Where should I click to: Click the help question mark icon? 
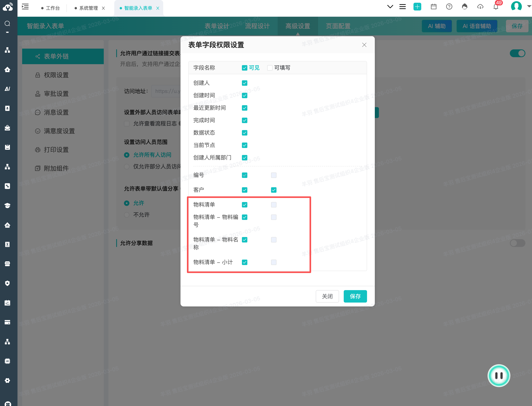pyautogui.click(x=449, y=7)
